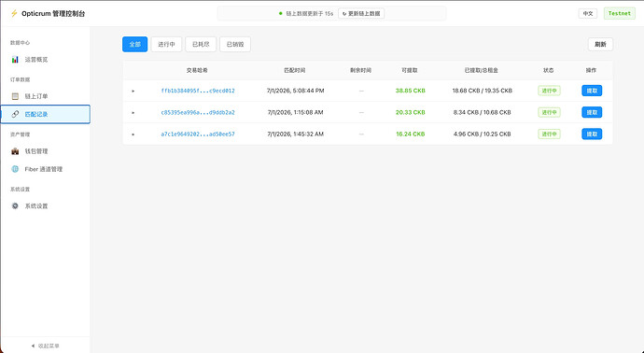Click the time 7/1/2026, 5:08:44 PM
The width and height of the screenshot is (644, 353).
[295, 91]
